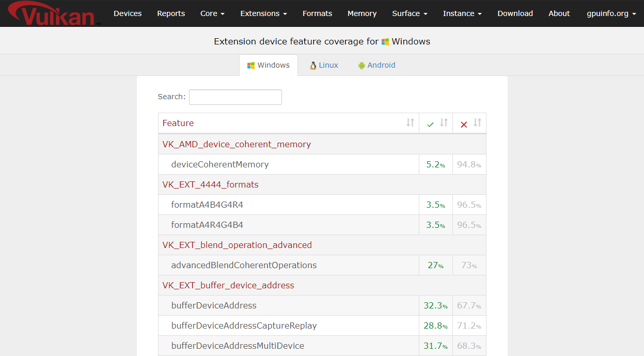Select the bufferDeviceAddressCaptureReplay feature name
Image resolution: width=644 pixels, height=356 pixels.
[244, 326]
